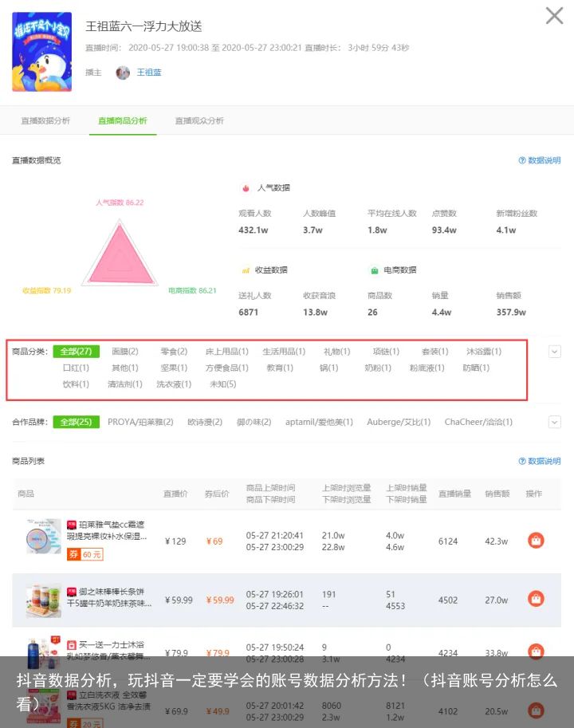Filter brands by PROYA/珀莱雅(2)
Viewport: 574px width, 728px height.
[x=140, y=422]
